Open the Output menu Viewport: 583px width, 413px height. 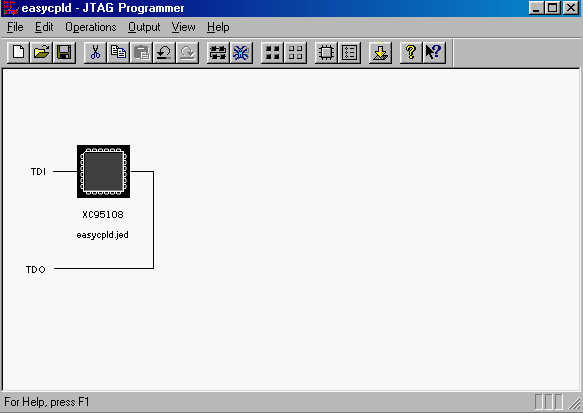[144, 27]
